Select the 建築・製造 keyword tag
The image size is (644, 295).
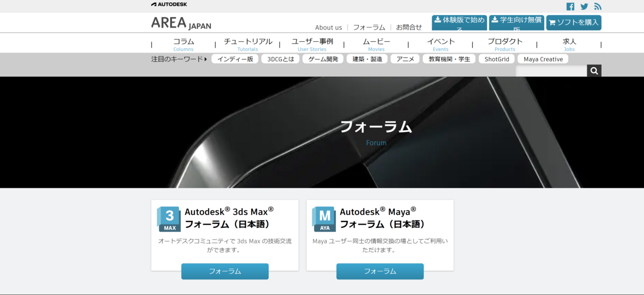(x=367, y=59)
